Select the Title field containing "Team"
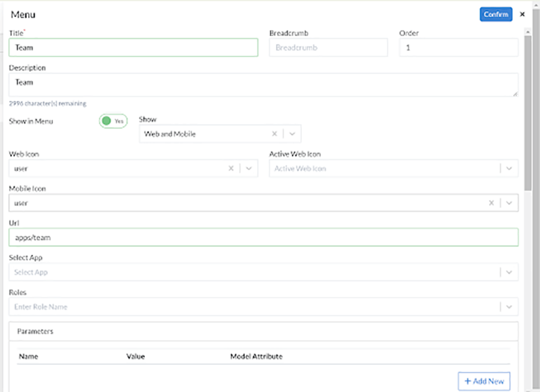The width and height of the screenshot is (540, 392). (x=133, y=48)
